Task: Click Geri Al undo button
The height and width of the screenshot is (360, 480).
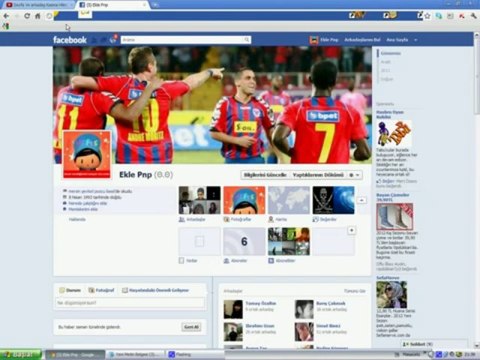Action: (192, 327)
